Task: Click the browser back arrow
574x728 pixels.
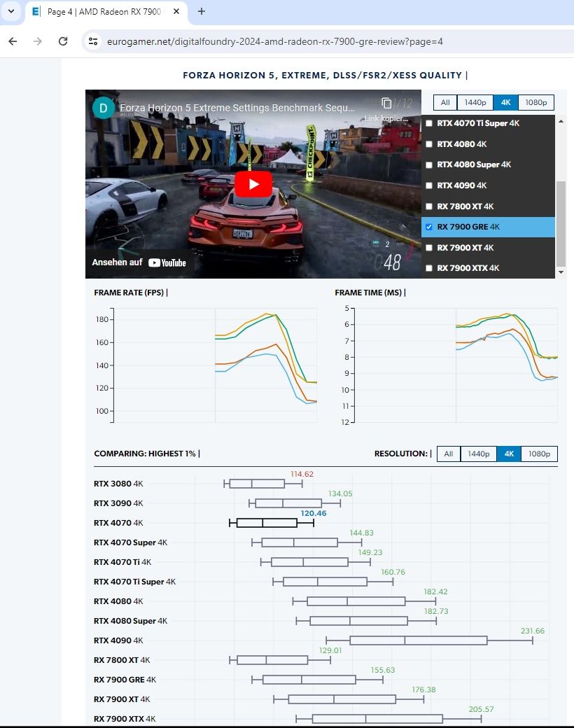Action: pos(13,41)
